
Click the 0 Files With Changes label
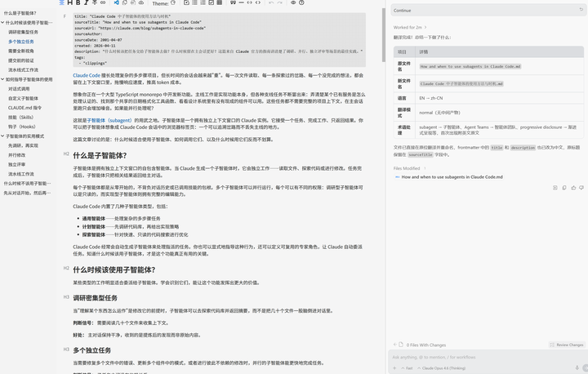pos(426,345)
